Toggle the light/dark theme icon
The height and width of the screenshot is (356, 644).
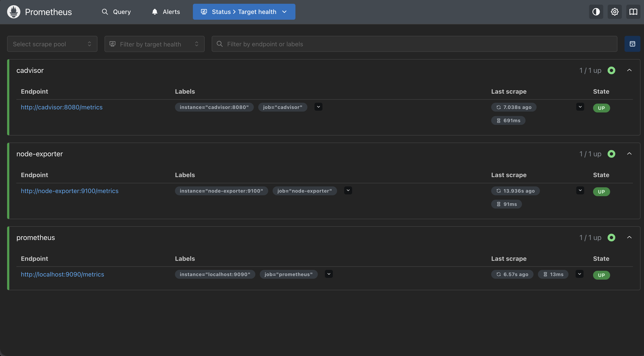[596, 12]
